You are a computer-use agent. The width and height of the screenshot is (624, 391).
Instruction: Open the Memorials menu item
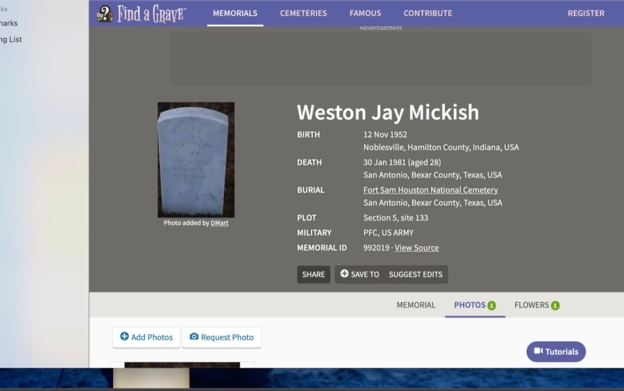pos(235,13)
